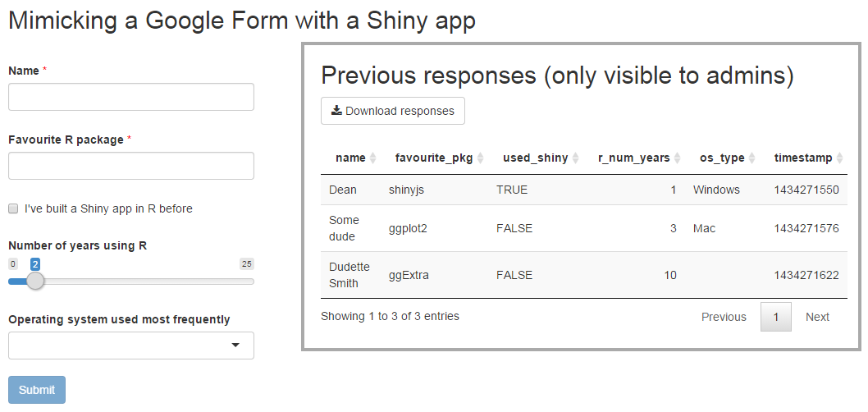Image resolution: width=868 pixels, height=412 pixels.
Task: Focus the Favourite R package field
Action: 131,166
